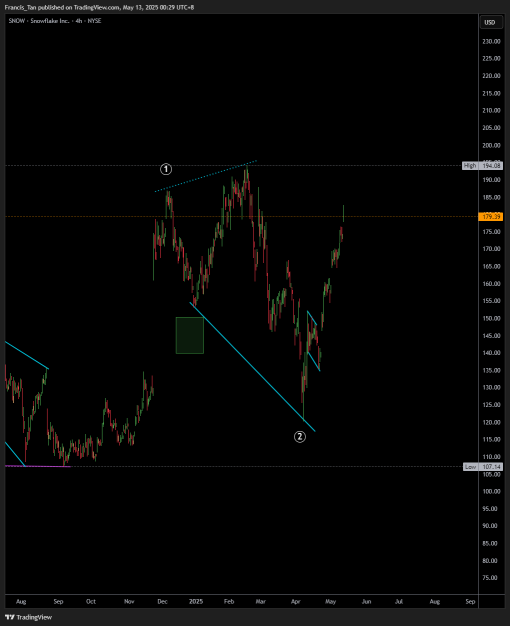Screen dimensions: 510x626
Task: Click the Francis_Tan published header text
Action: click(99, 7)
